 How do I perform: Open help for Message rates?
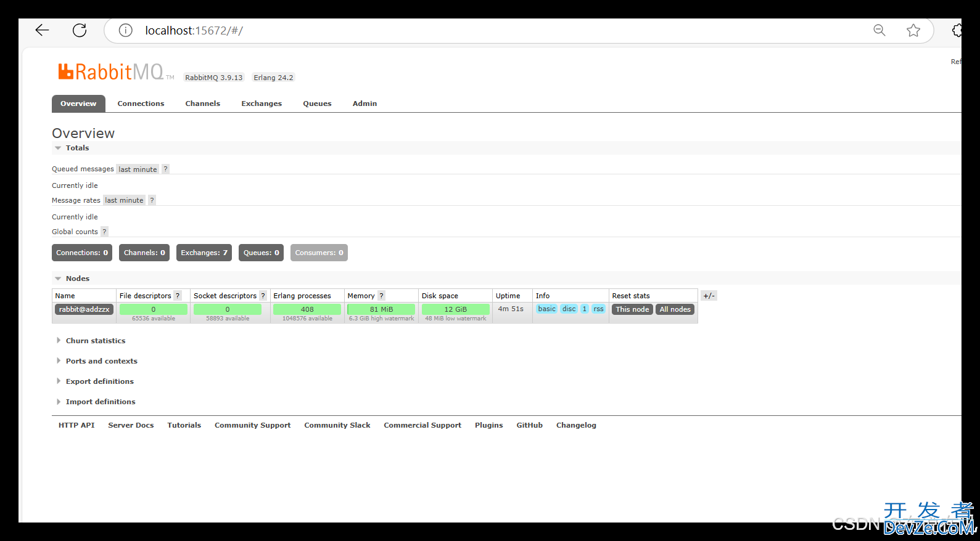(152, 200)
